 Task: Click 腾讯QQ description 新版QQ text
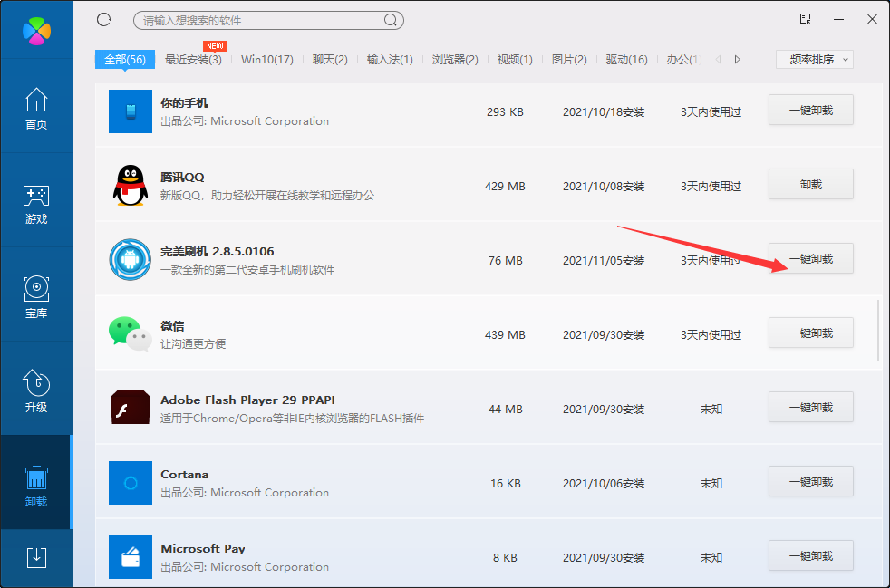[267, 195]
